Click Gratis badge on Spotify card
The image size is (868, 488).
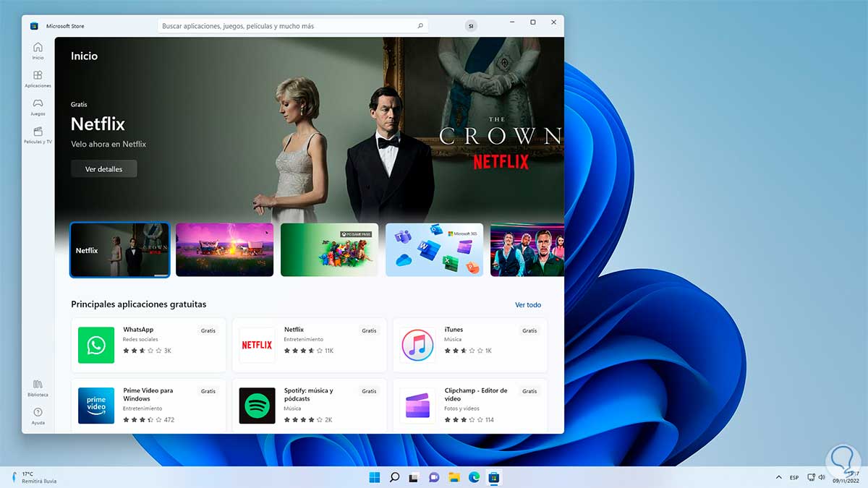369,391
